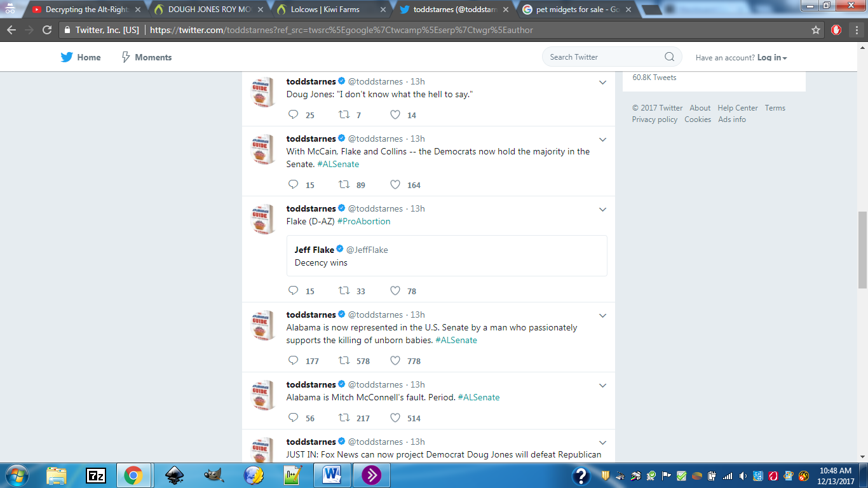Retweet the unborn babies tweet
This screenshot has width=868, height=488.
[344, 361]
